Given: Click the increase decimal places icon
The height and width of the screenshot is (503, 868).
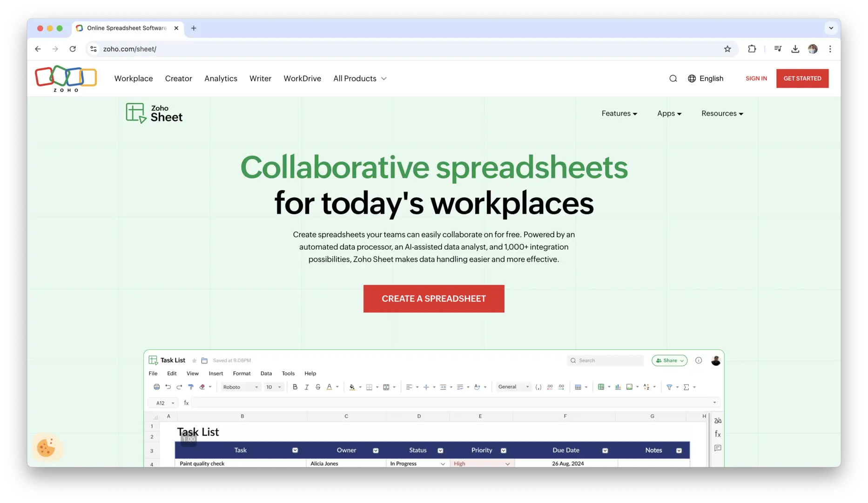Looking at the screenshot, I should (561, 387).
